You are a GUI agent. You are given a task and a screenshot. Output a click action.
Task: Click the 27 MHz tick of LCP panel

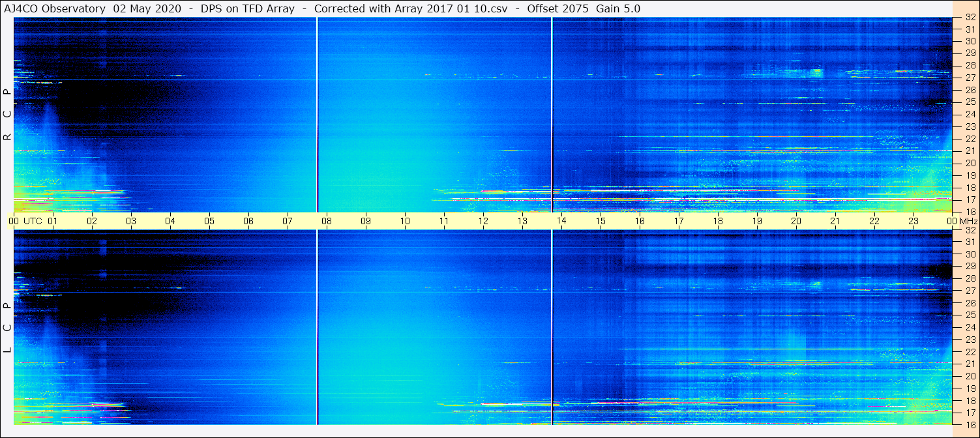pos(970,291)
